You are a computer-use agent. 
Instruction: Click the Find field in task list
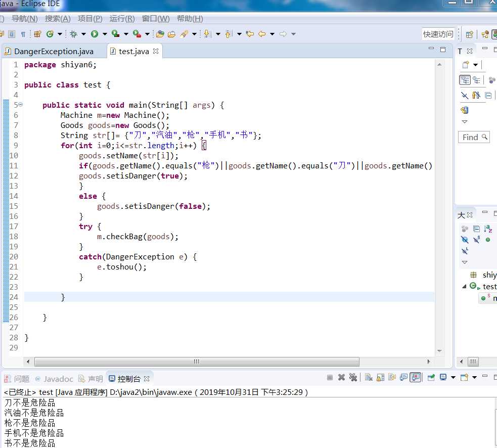pos(474,137)
